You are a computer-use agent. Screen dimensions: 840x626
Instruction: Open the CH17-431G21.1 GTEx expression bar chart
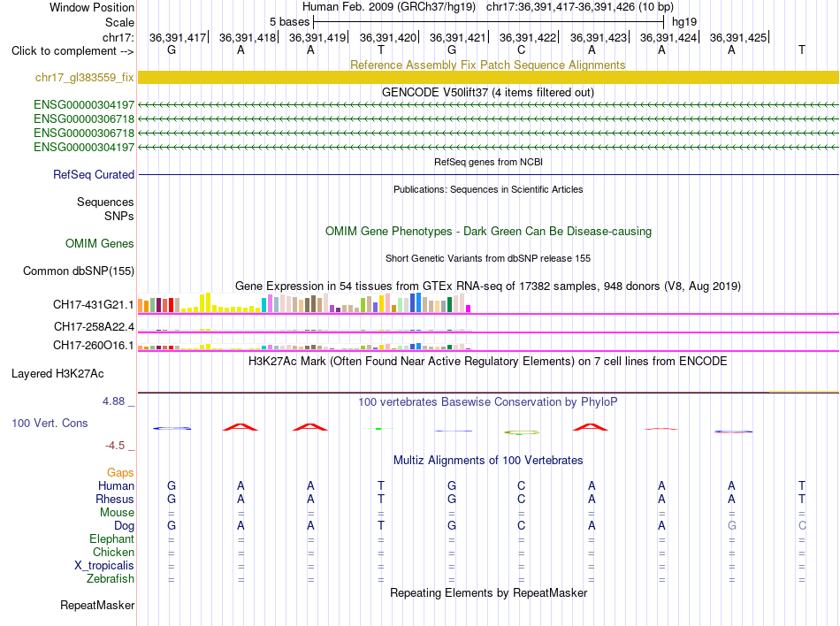click(x=304, y=302)
